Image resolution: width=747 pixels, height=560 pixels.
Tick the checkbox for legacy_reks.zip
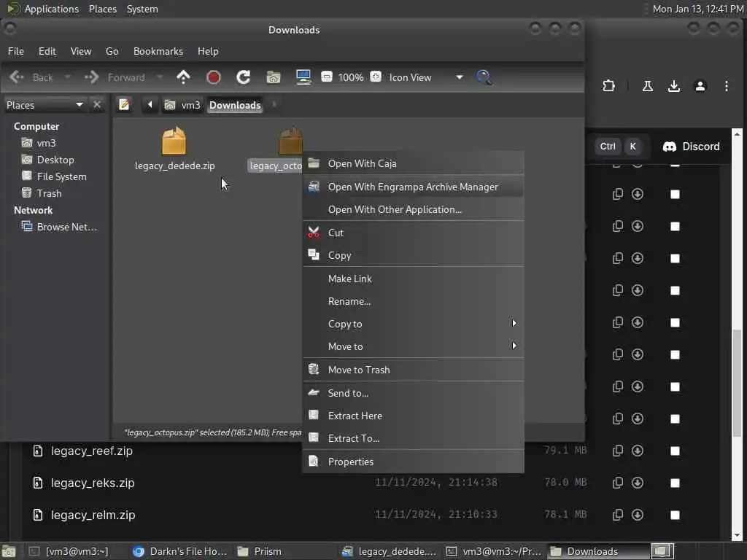click(675, 483)
